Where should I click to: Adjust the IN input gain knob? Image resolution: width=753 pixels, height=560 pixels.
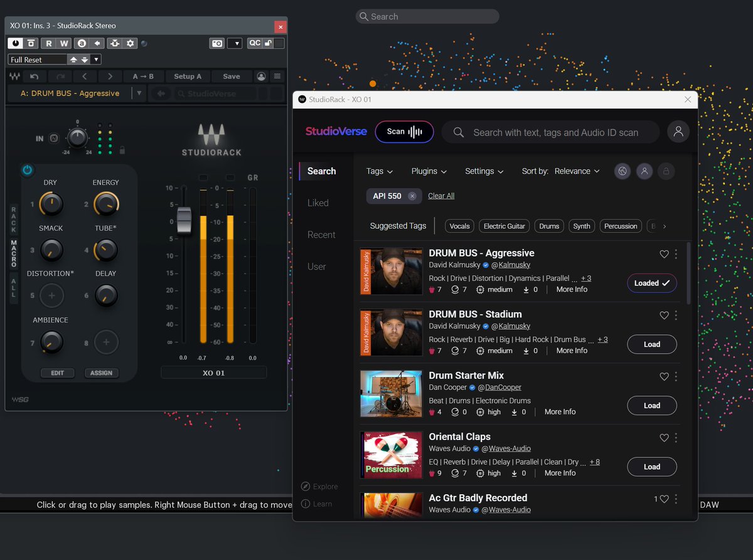pyautogui.click(x=77, y=137)
